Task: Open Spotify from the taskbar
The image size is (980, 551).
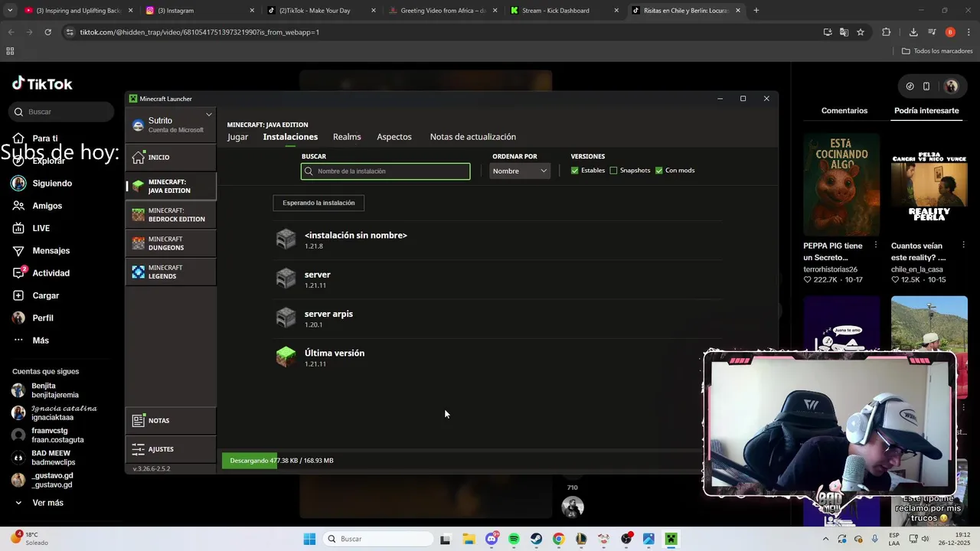Action: 514,539
